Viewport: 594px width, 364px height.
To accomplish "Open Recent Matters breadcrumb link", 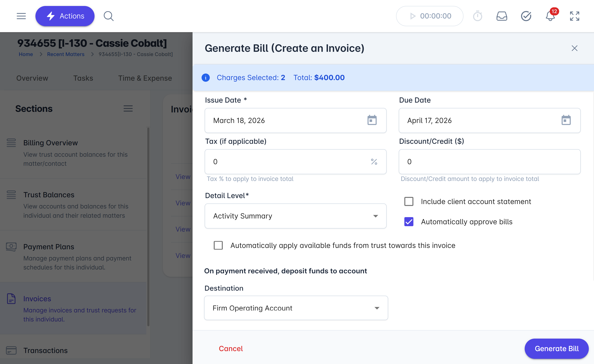I will [x=66, y=54].
